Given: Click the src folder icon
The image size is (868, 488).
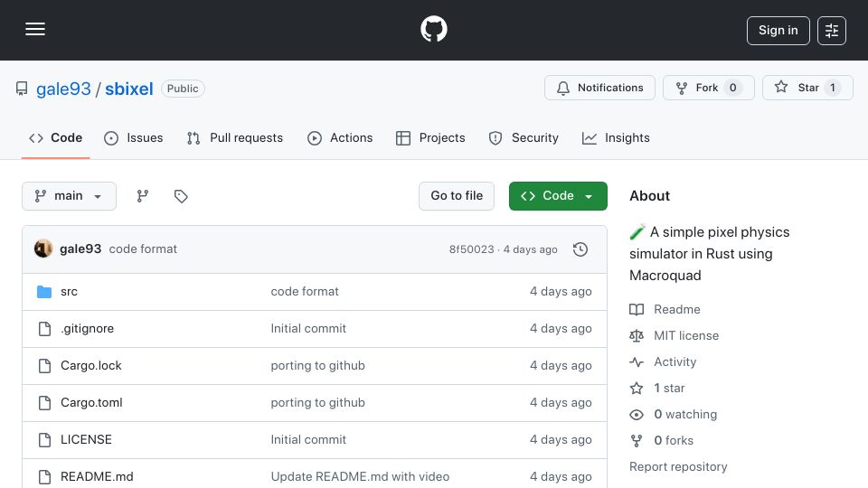Looking at the screenshot, I should coord(44,292).
